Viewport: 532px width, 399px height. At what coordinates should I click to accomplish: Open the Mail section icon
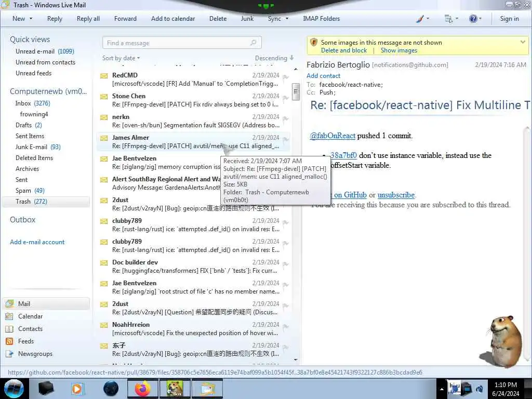tap(9, 303)
